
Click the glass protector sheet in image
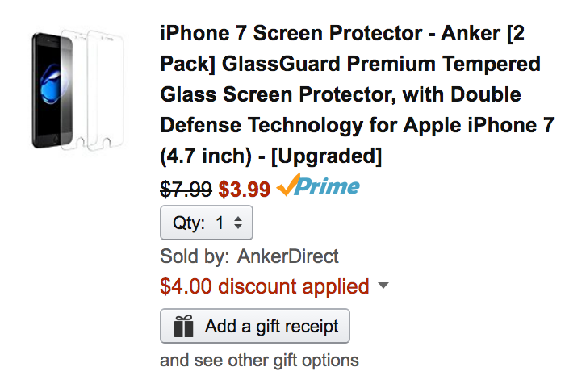click(97, 89)
